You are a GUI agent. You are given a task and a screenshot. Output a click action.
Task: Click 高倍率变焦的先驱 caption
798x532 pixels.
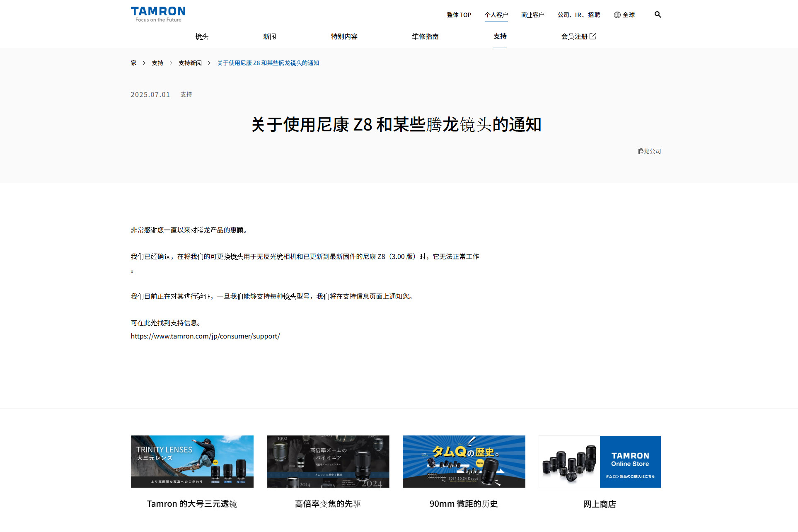328,504
